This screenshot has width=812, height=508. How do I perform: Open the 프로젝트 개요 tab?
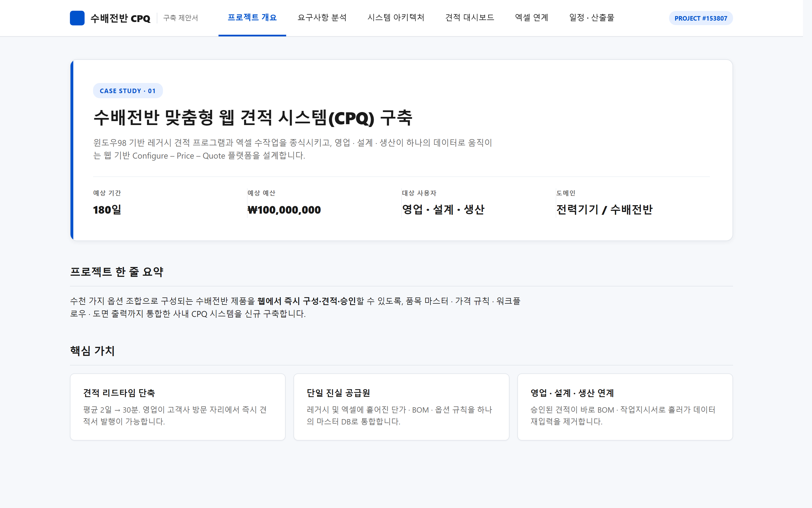click(252, 17)
